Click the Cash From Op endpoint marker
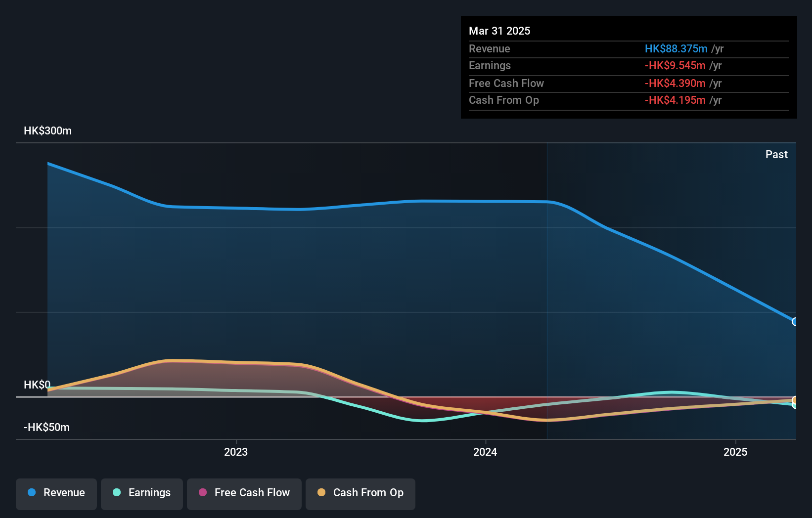This screenshot has width=812, height=518. pos(795,400)
